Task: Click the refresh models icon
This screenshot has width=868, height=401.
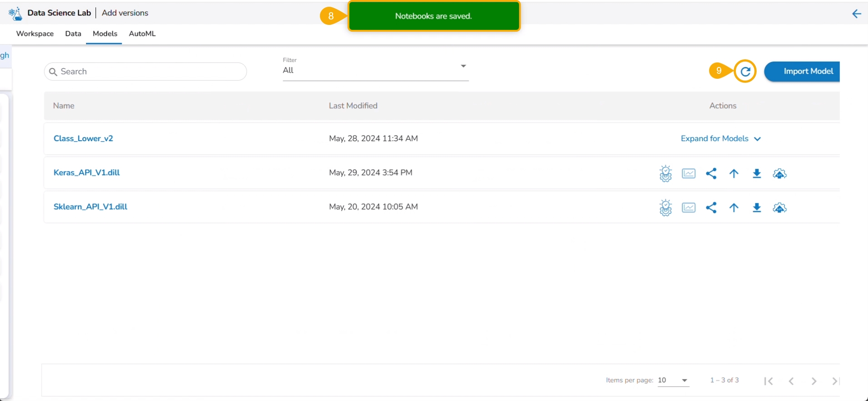Action: tap(745, 71)
